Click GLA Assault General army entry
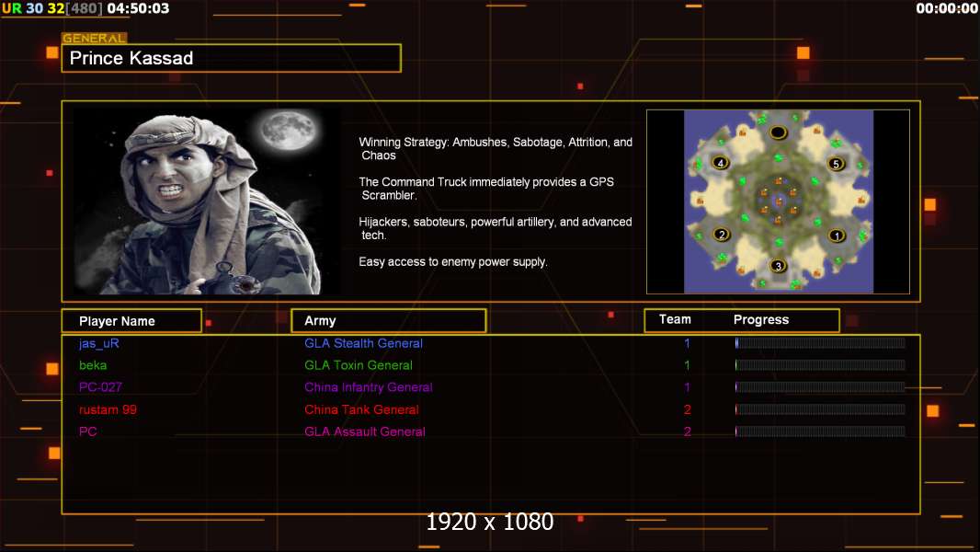The width and height of the screenshot is (980, 552). click(x=364, y=431)
